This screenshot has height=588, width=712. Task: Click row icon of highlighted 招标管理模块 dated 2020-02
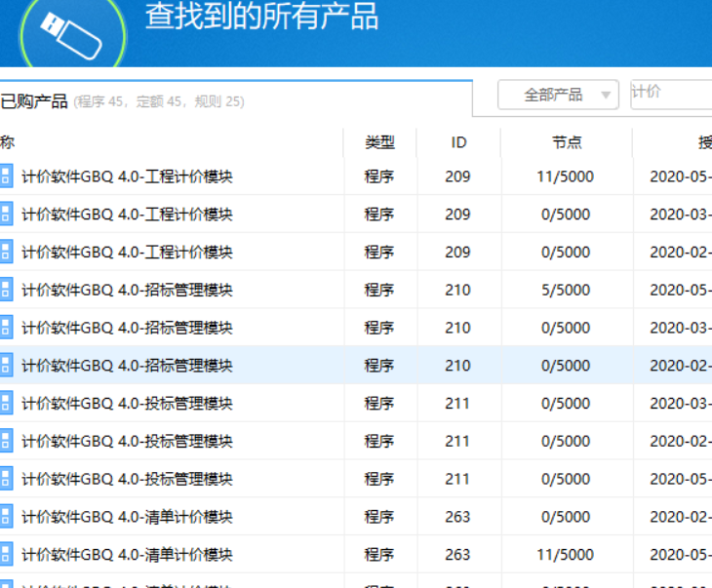6,365
